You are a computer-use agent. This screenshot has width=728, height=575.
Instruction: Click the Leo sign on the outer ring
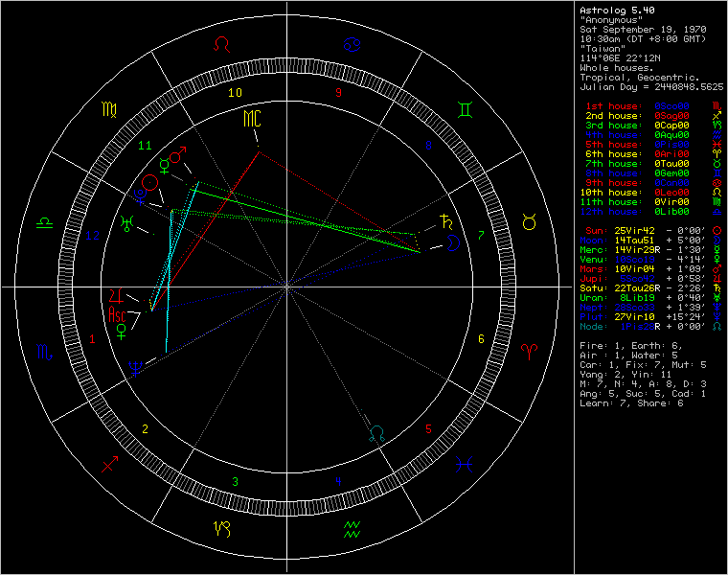(222, 45)
